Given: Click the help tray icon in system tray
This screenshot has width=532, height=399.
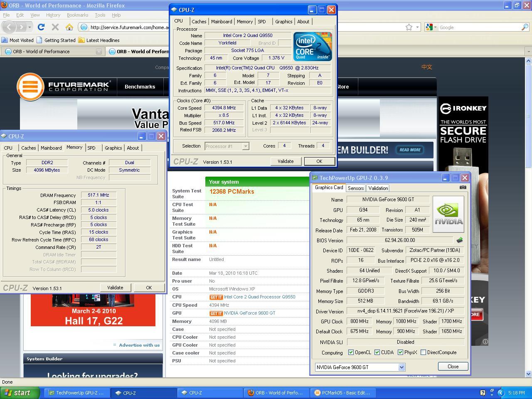Looking at the screenshot, I should pyautogui.click(x=483, y=393).
